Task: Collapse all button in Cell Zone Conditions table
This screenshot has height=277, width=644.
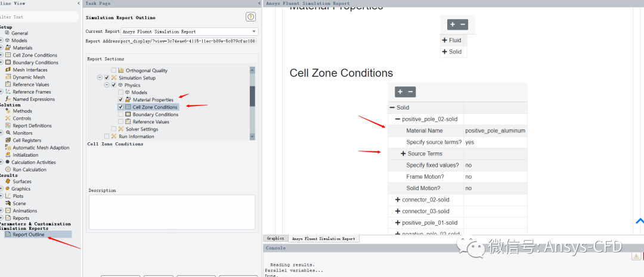Action: tap(410, 92)
